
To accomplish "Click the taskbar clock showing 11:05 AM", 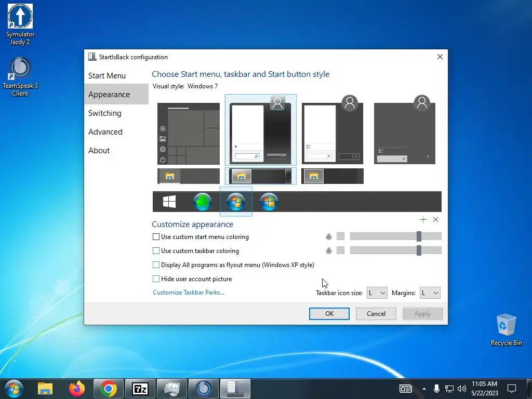I will click(485, 389).
